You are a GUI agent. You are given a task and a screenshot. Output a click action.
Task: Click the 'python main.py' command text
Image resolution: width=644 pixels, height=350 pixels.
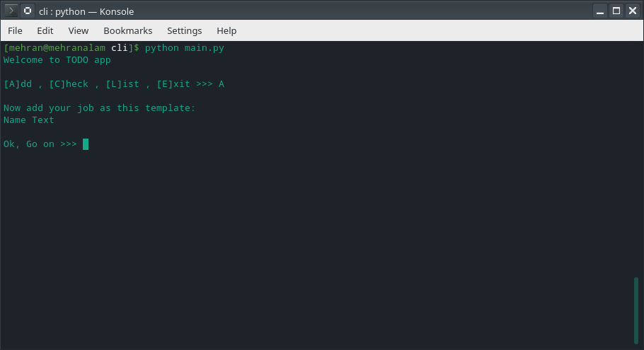185,48
